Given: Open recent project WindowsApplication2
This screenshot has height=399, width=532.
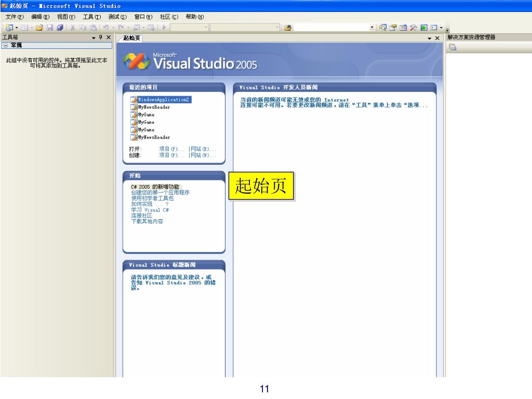Looking at the screenshot, I should click(x=163, y=99).
